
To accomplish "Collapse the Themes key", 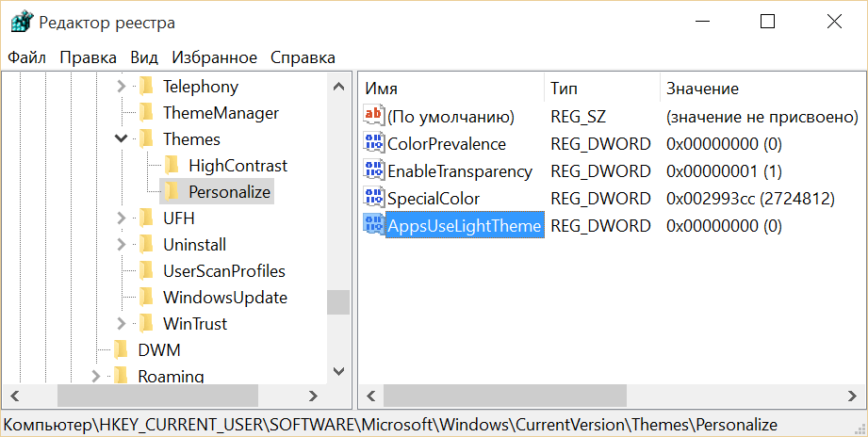I will pyautogui.click(x=122, y=138).
